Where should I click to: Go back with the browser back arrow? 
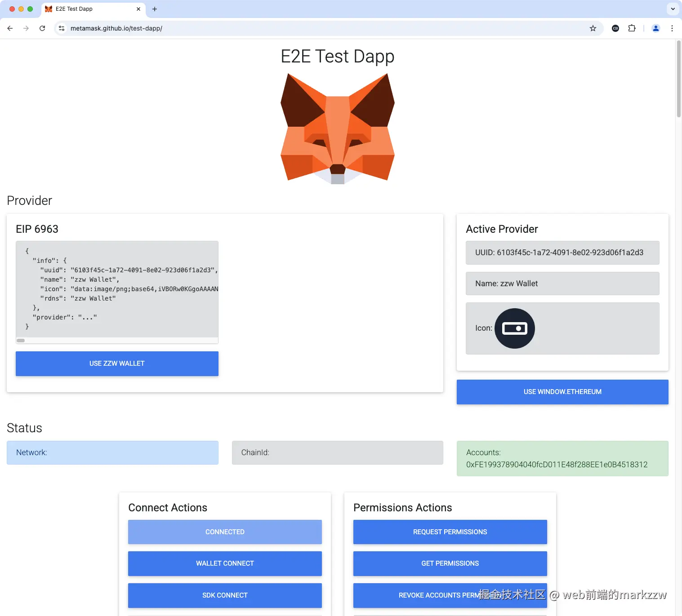coord(10,28)
